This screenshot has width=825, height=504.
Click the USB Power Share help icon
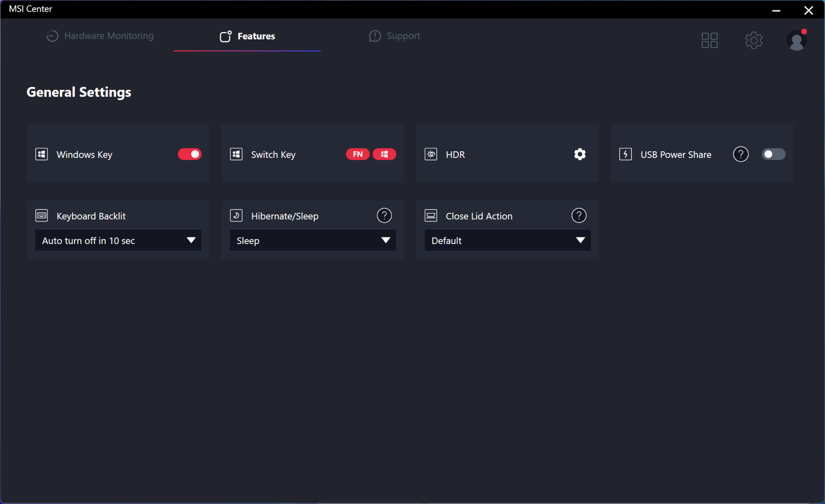[740, 154]
